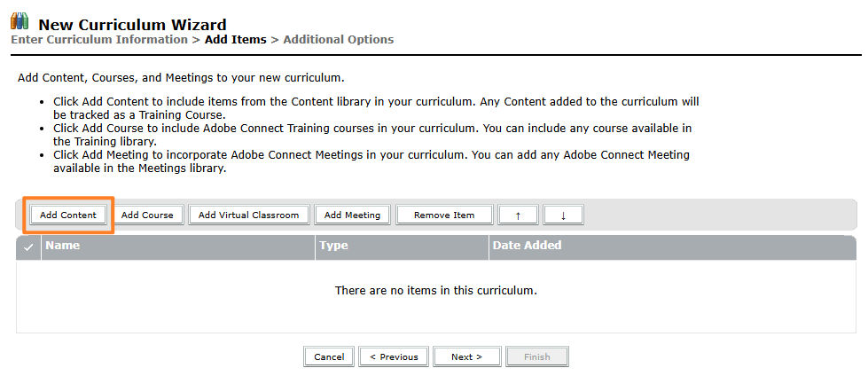868x376 pixels.
Task: Jump to Additional Options breadcrumb step
Action: (x=339, y=40)
